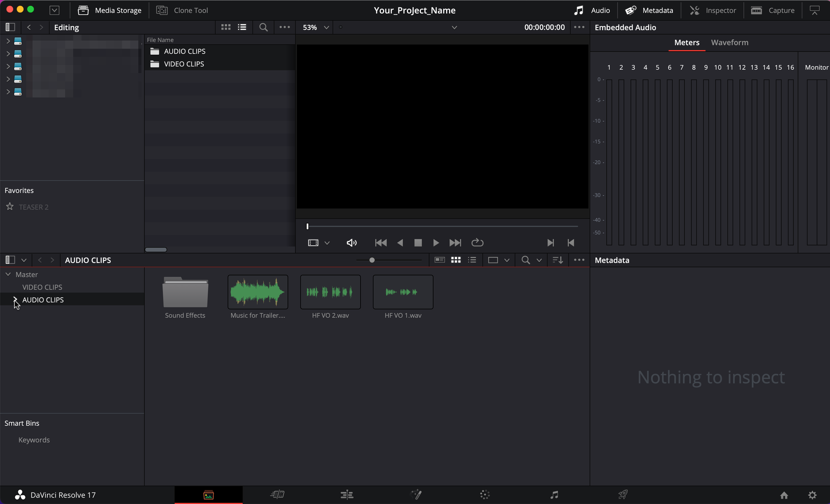Select the HF VO 2.wav clip thumbnail
The width and height of the screenshot is (830, 504).
click(x=330, y=292)
